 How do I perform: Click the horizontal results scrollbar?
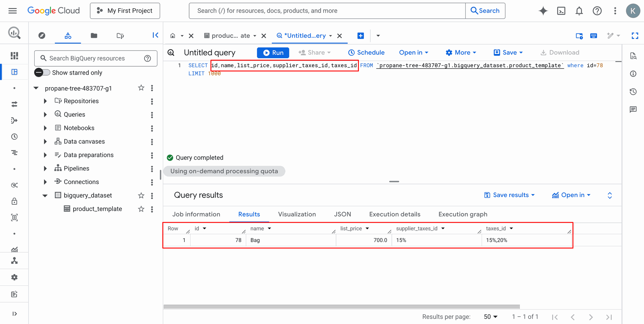tap(341, 307)
